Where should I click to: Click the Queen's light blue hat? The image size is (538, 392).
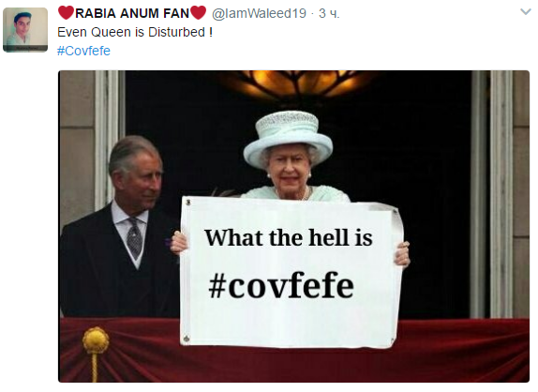[288, 139]
